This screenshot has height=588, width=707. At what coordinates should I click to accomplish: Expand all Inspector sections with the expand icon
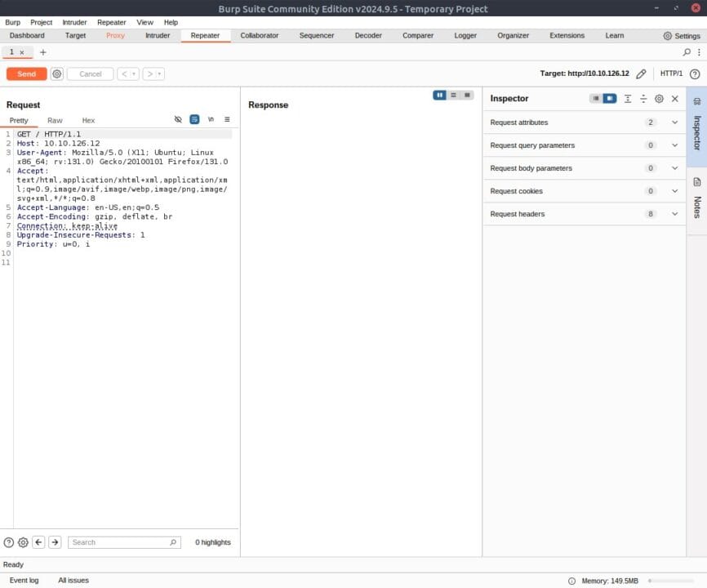click(x=625, y=99)
